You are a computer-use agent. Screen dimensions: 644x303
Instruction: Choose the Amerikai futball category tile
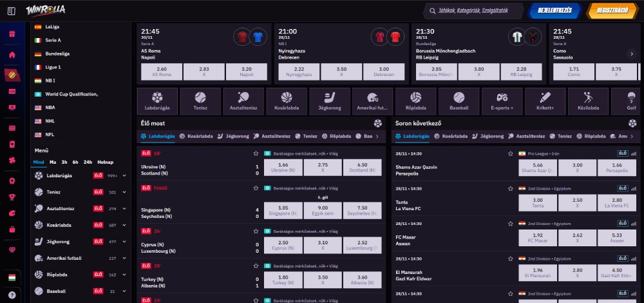click(372, 101)
